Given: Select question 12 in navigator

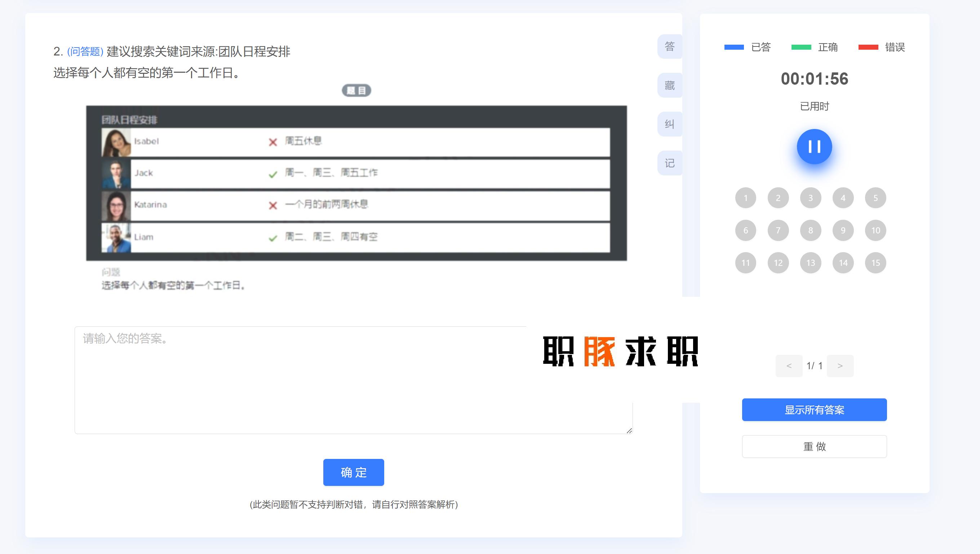Looking at the screenshot, I should click(x=778, y=263).
